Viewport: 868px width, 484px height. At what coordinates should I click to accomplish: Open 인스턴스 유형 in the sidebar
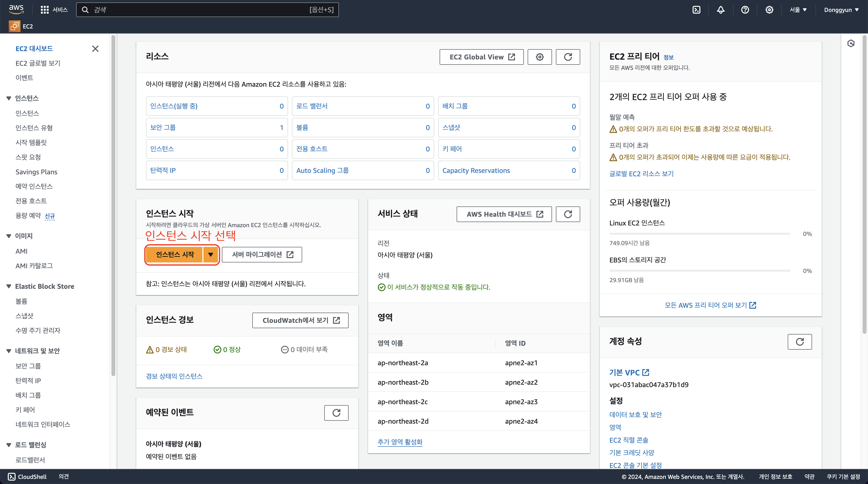click(34, 128)
